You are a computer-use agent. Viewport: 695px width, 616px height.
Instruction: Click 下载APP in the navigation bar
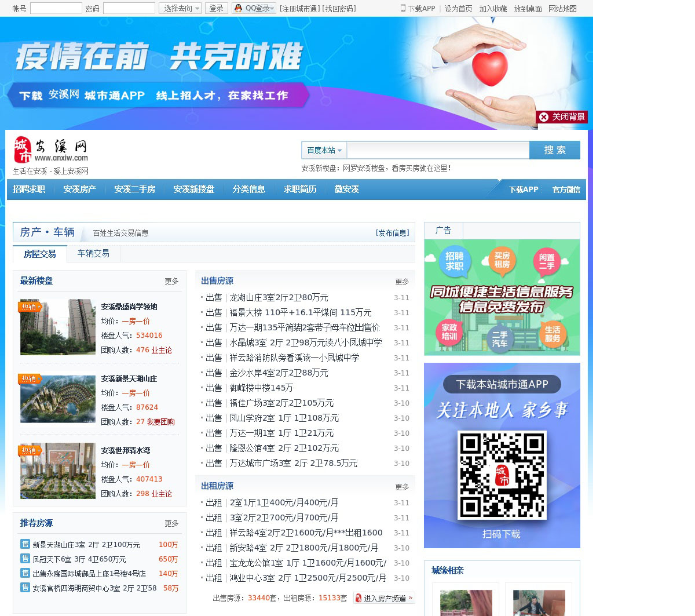[524, 189]
